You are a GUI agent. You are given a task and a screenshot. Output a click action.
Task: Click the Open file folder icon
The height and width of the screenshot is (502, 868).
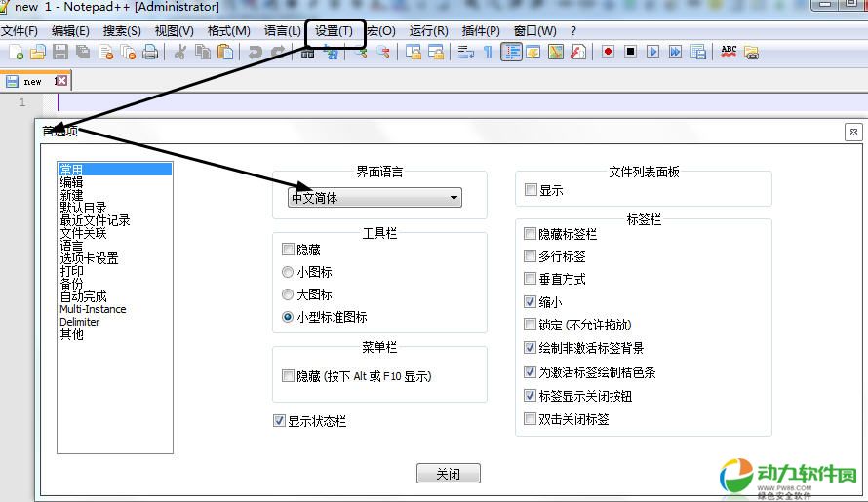[38, 52]
